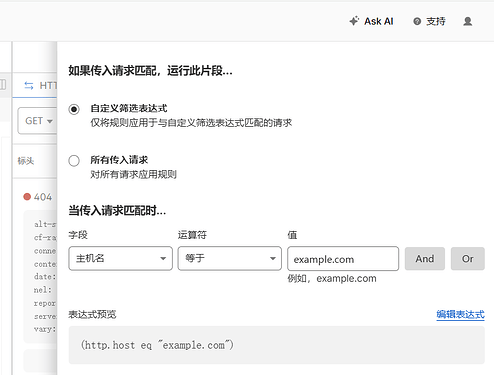Click the Ask AI sparkle icon
494x375 pixels.
[x=354, y=21]
